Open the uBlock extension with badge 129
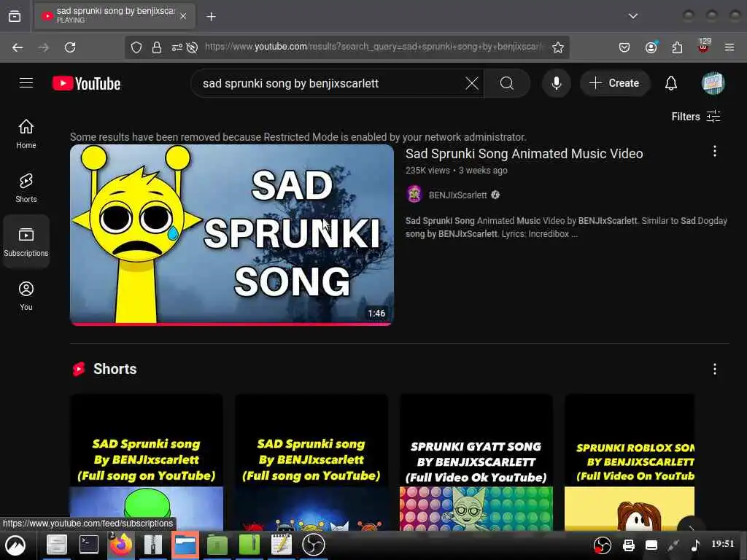747x560 pixels. [703, 46]
